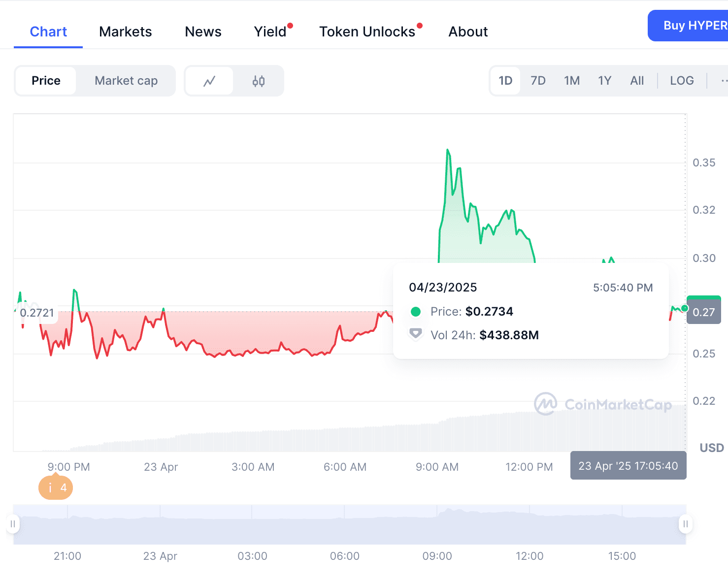Open the USD currency selector
Viewport: 728px width, 582px height.
pos(711,448)
